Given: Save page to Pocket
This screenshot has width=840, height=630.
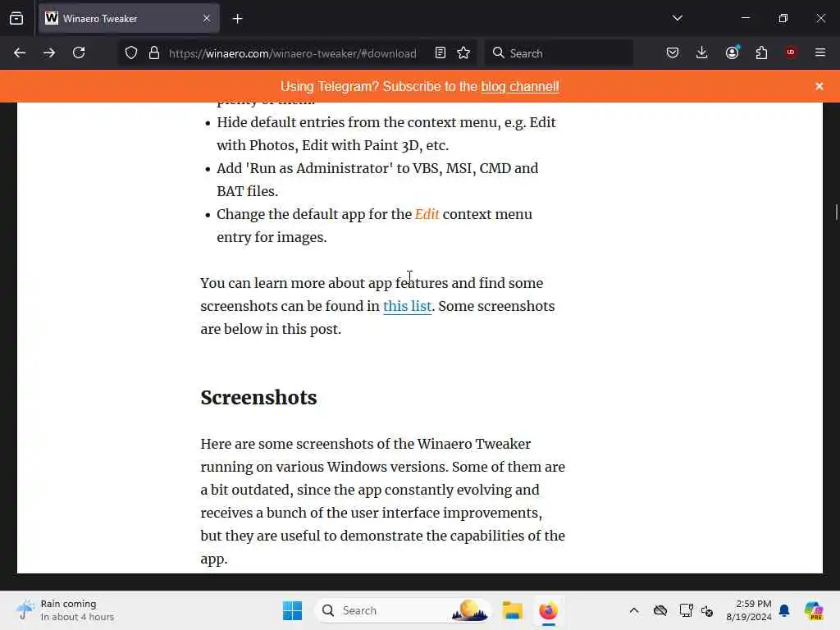Looking at the screenshot, I should tap(673, 52).
